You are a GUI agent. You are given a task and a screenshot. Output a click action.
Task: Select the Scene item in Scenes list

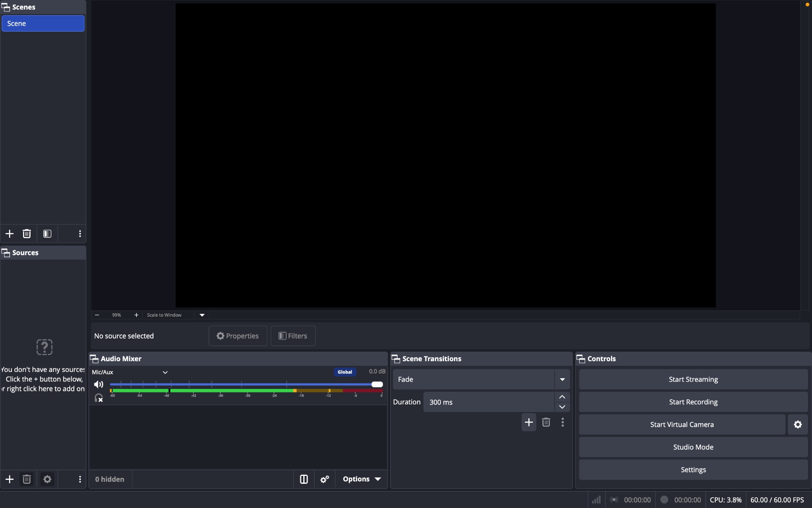click(43, 23)
